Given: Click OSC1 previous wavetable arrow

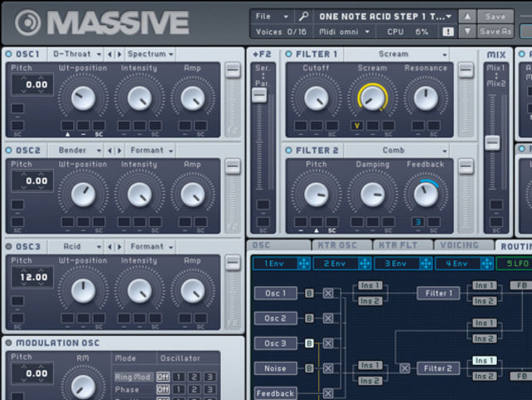Looking at the screenshot, I should 110,54.
